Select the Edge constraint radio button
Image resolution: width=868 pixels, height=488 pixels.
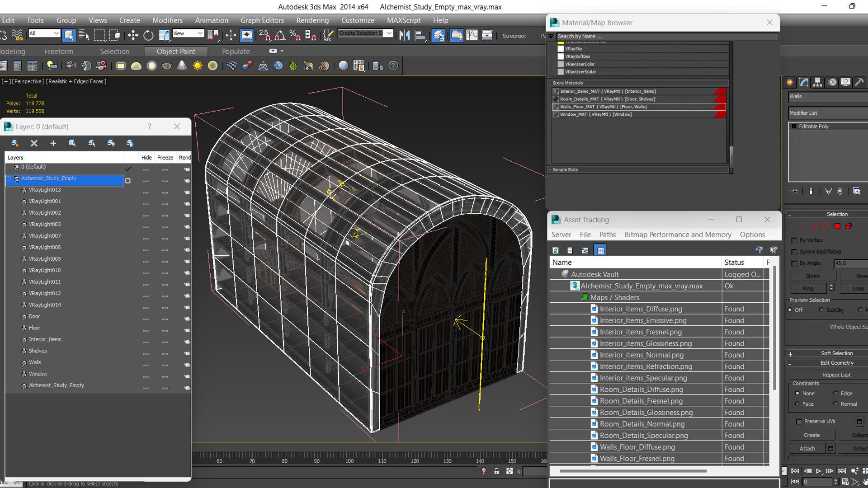[835, 393]
